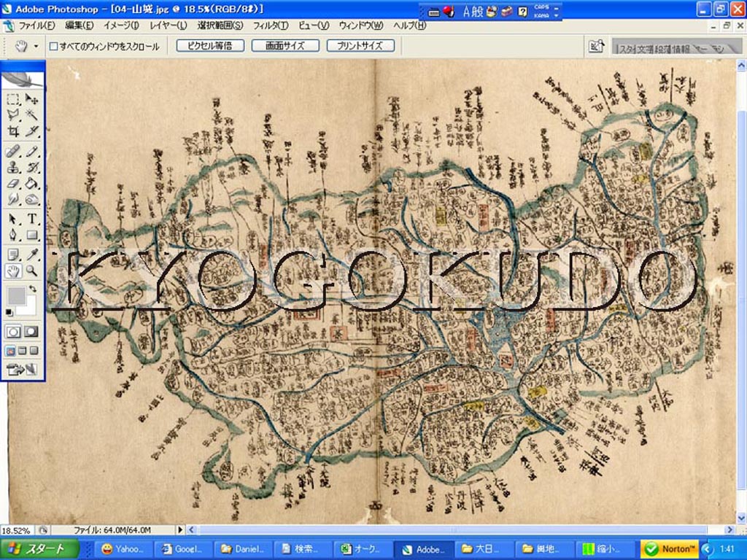Jump to ImageReady from toolbox bottom
Image resolution: width=747 pixels, height=560 pixels.
22,369
